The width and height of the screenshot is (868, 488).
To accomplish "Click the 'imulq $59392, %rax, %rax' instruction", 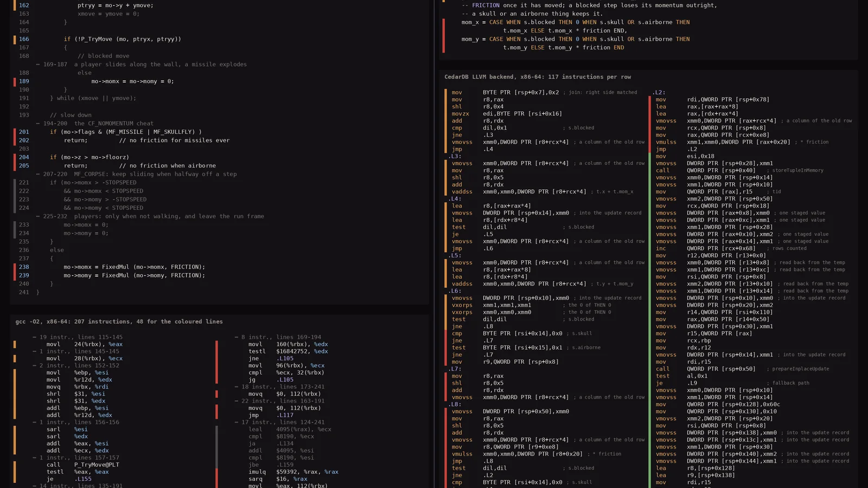I will [x=293, y=472].
